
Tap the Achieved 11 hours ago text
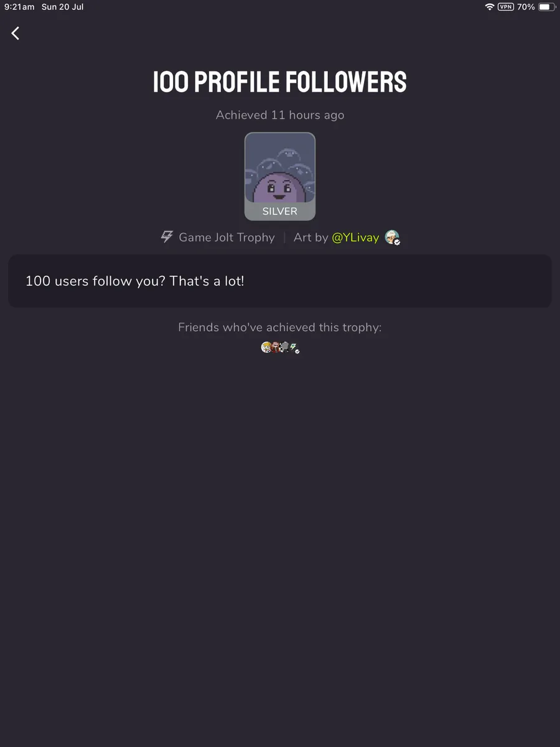[280, 115]
